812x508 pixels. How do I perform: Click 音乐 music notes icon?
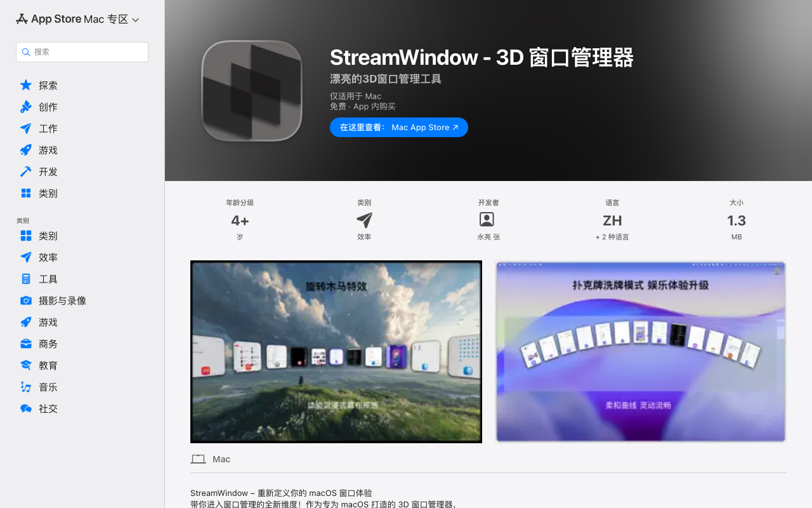coord(26,387)
